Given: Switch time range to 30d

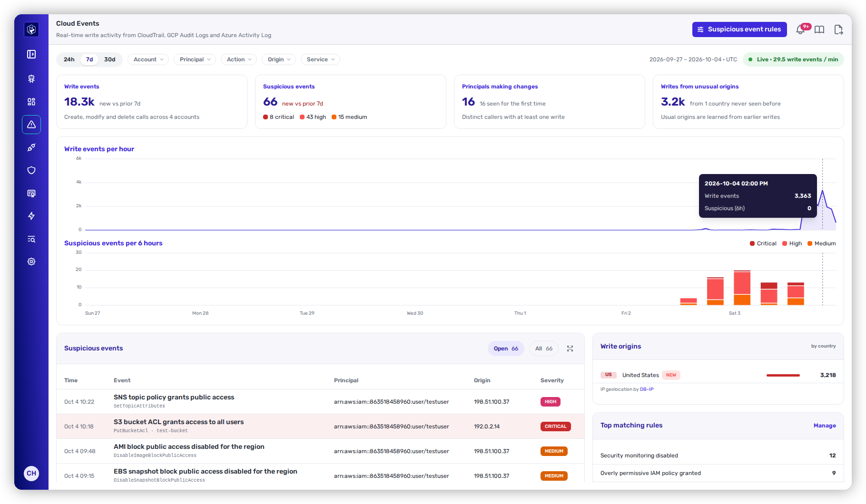Looking at the screenshot, I should click(110, 59).
